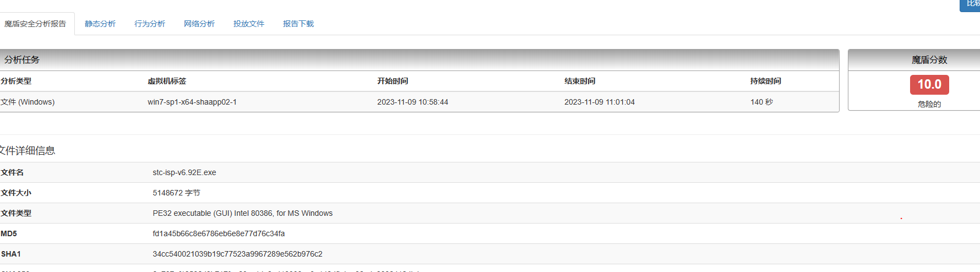Select the file name stc-isp-v6.92E.exe

pos(184,172)
